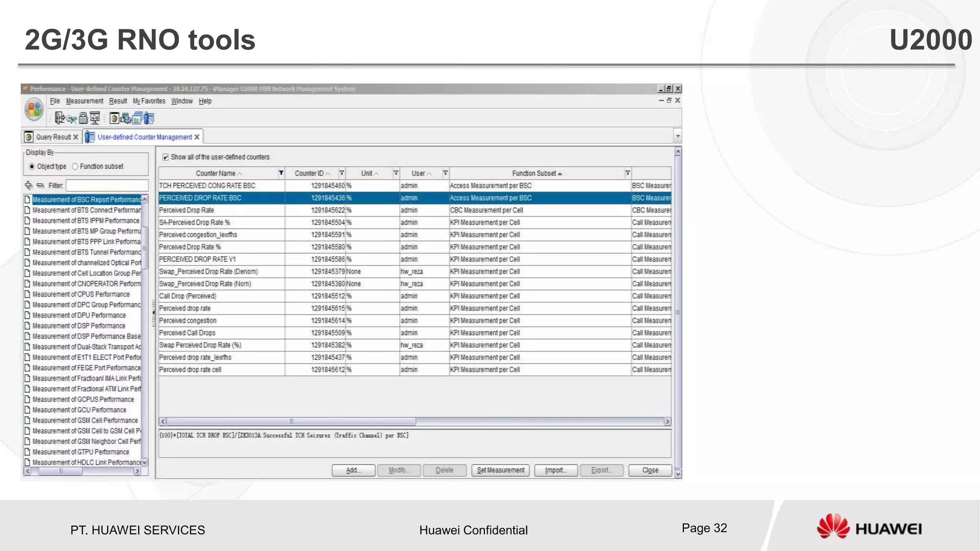Select Measurement of GSM Cell Performance tree item
This screenshot has height=551, width=980.
(x=85, y=420)
